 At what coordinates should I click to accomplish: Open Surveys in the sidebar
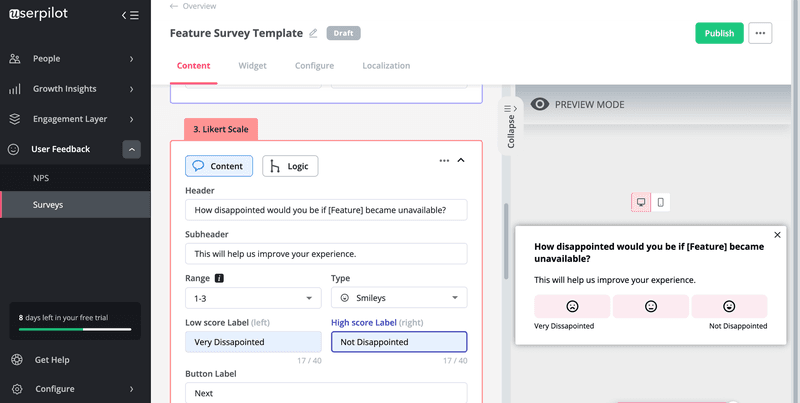point(75,205)
